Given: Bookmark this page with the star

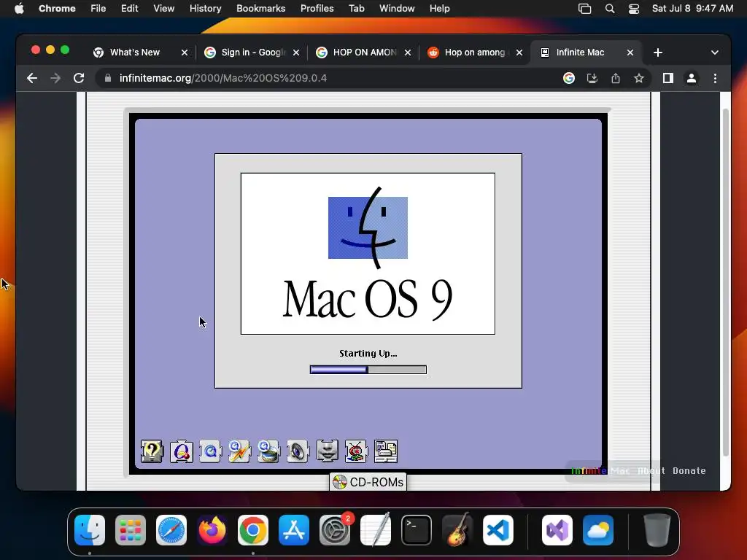Looking at the screenshot, I should click(x=639, y=78).
